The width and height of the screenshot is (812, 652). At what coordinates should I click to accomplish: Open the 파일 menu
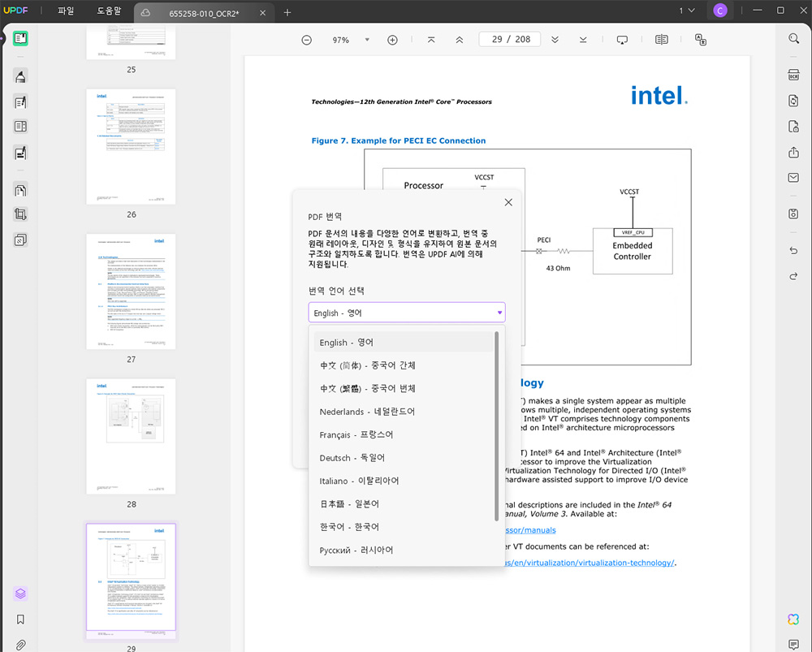point(67,11)
